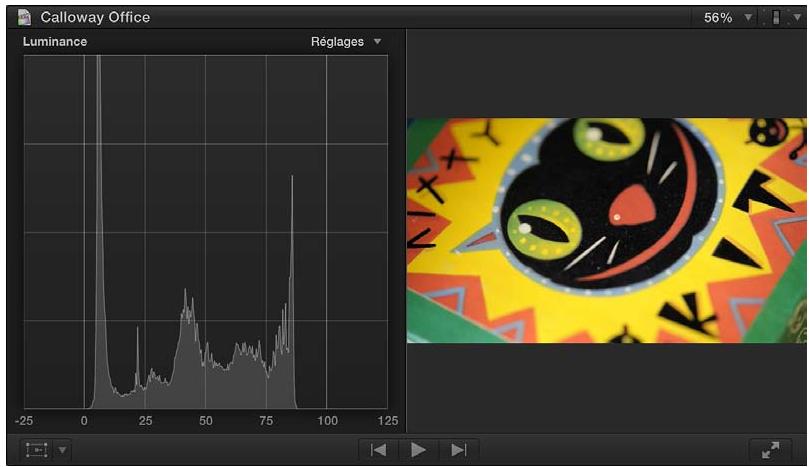Screen dimensions: 809x467
Task: Open the Réglages settings menu
Action: point(346,42)
